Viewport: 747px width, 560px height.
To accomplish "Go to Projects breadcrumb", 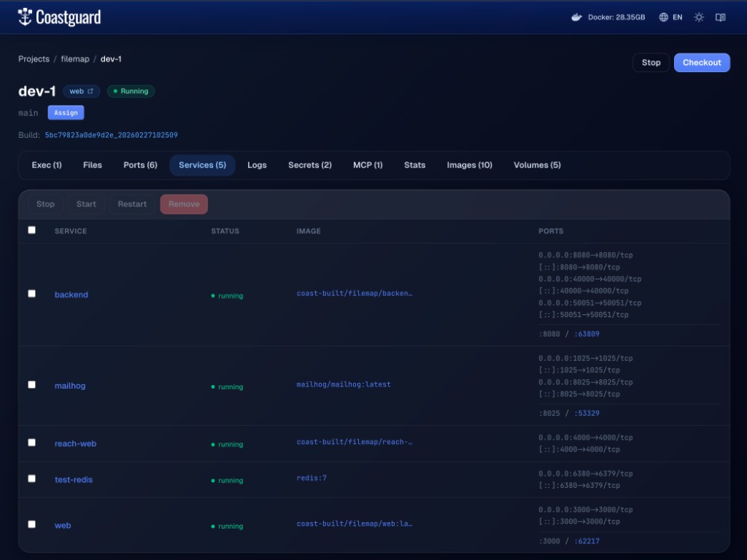I will (34, 58).
